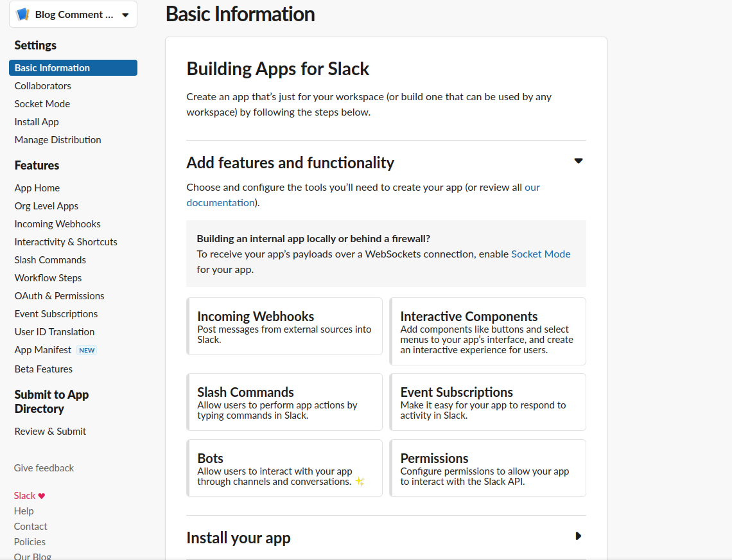Open the Event Subscriptions feature card
The width and height of the screenshot is (732, 560).
pos(488,402)
